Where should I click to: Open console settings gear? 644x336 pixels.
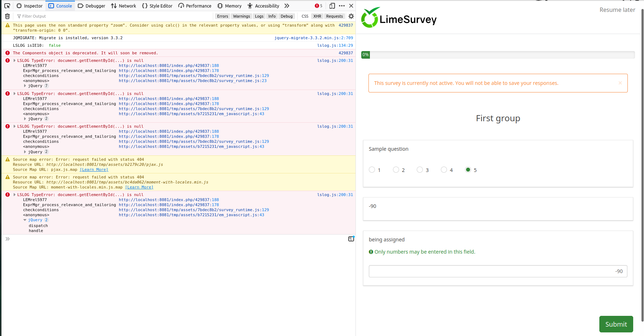351,16
